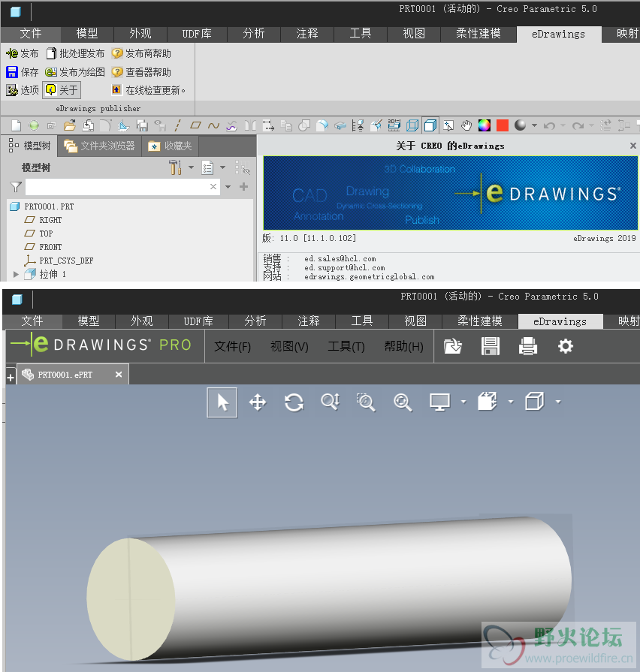
Task: Click the eDrawings Pro floppy save icon
Action: click(x=491, y=346)
